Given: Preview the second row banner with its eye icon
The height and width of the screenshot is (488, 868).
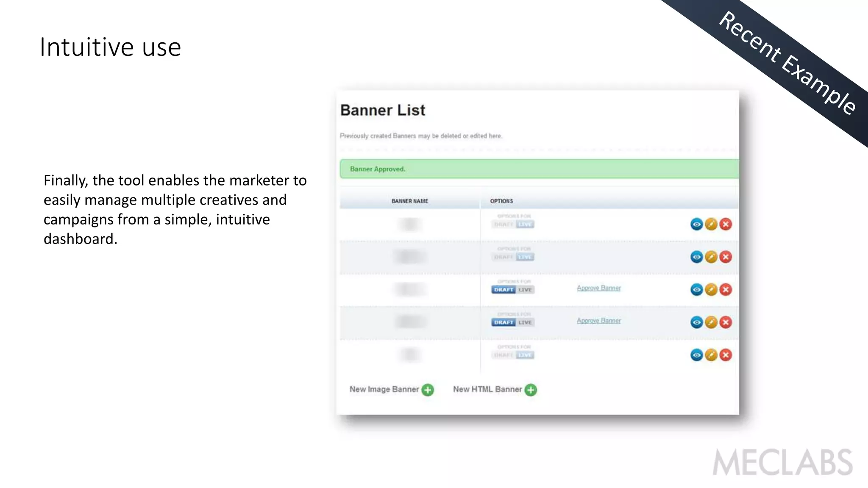Looking at the screenshot, I should tap(696, 257).
